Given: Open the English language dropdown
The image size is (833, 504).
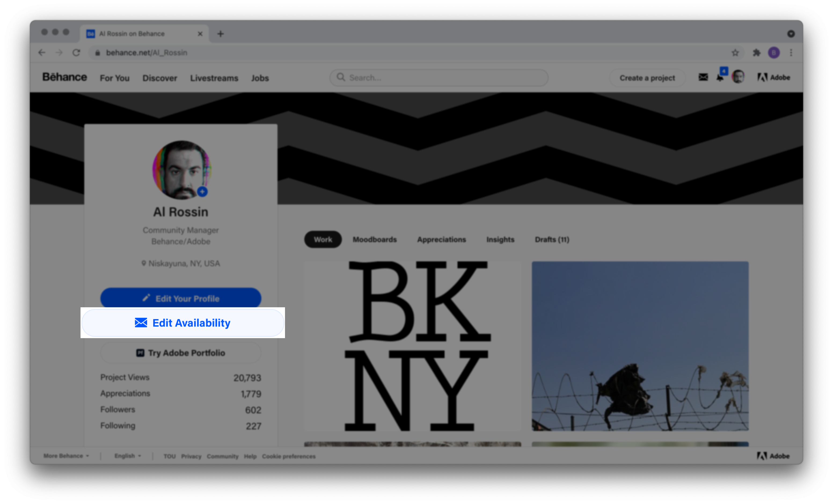Looking at the screenshot, I should tap(128, 456).
